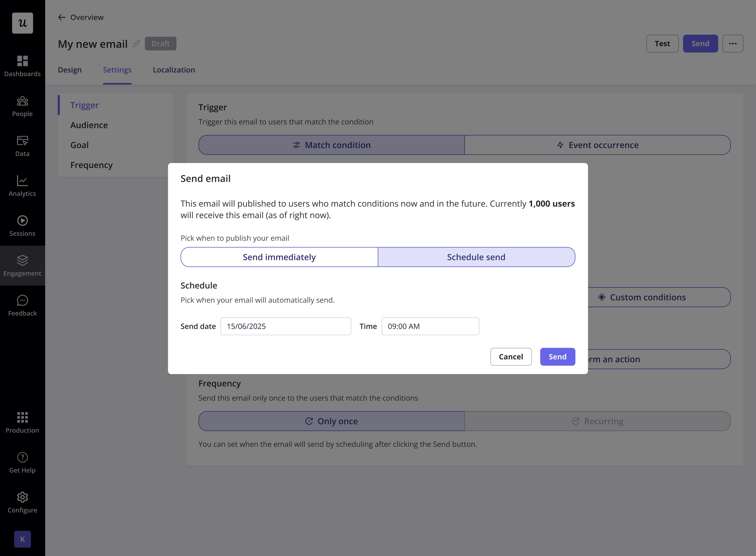Select Trigger in settings list
The height and width of the screenshot is (556, 756).
[x=115, y=105]
